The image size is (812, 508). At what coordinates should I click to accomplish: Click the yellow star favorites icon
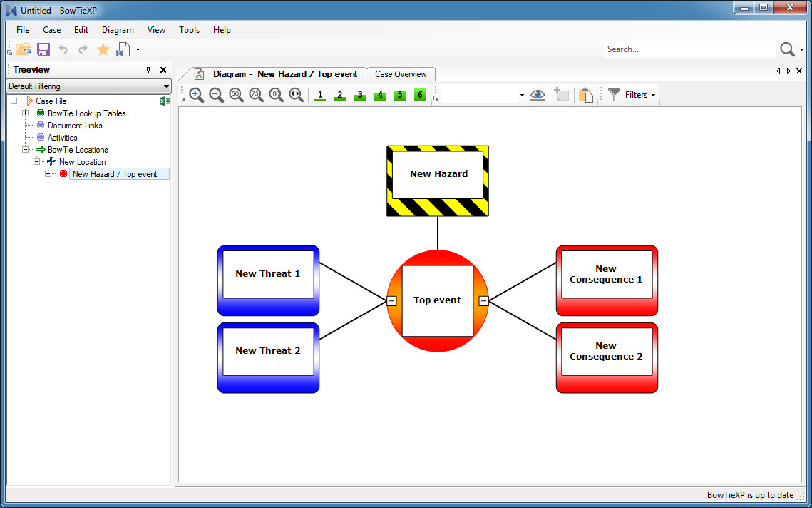[x=103, y=49]
